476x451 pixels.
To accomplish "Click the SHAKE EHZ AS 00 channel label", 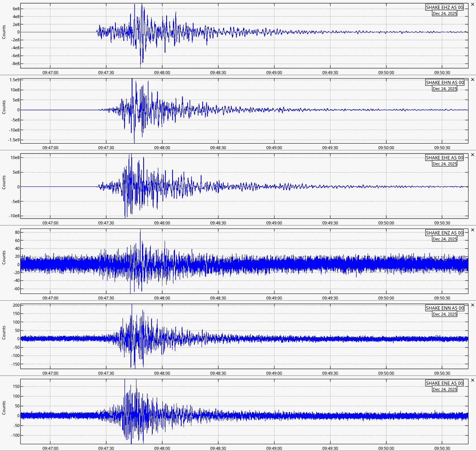I will (444, 8).
